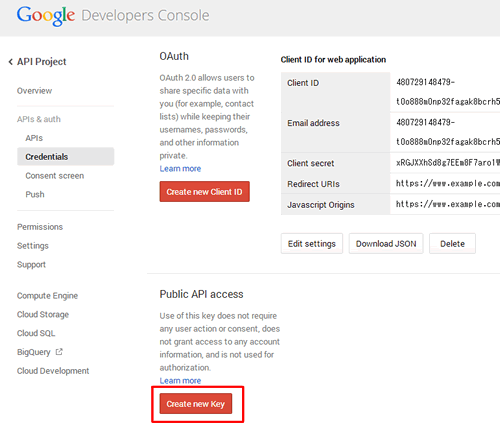Open the APIs menu item
The image size is (500, 442).
click(34, 138)
